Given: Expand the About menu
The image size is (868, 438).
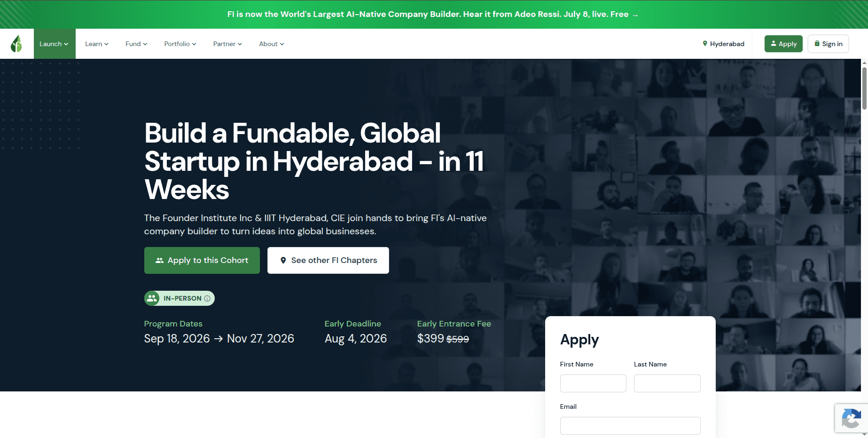Looking at the screenshot, I should (272, 44).
